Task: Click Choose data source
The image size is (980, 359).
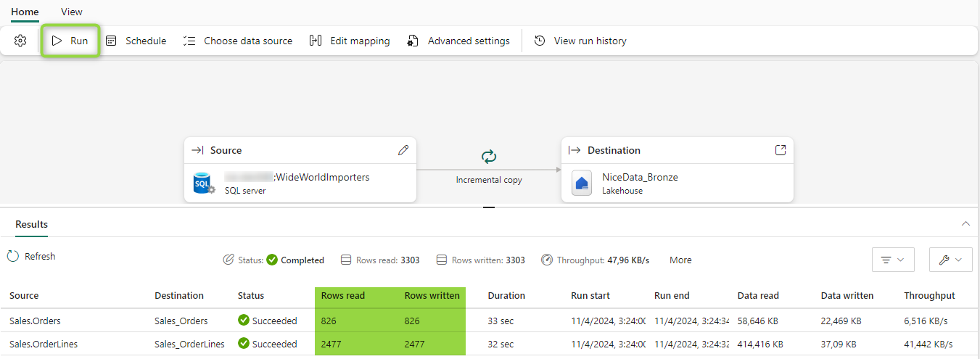Action: pyautogui.click(x=238, y=41)
